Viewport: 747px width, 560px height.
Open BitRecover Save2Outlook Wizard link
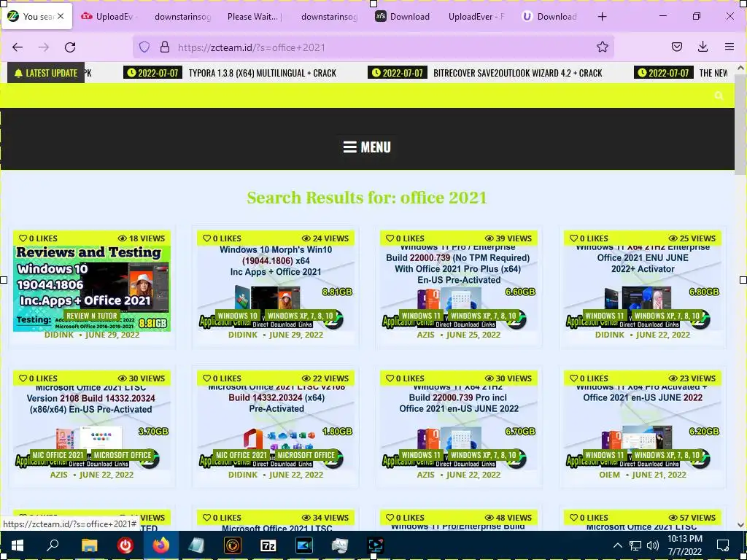click(518, 73)
